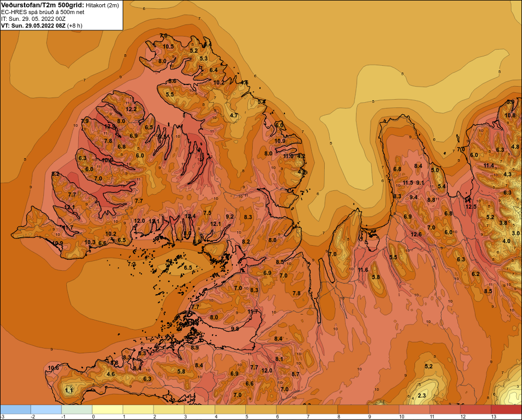Click the 9.4 temperature value
This screenshot has height=420, width=522.
pyautogui.click(x=413, y=197)
